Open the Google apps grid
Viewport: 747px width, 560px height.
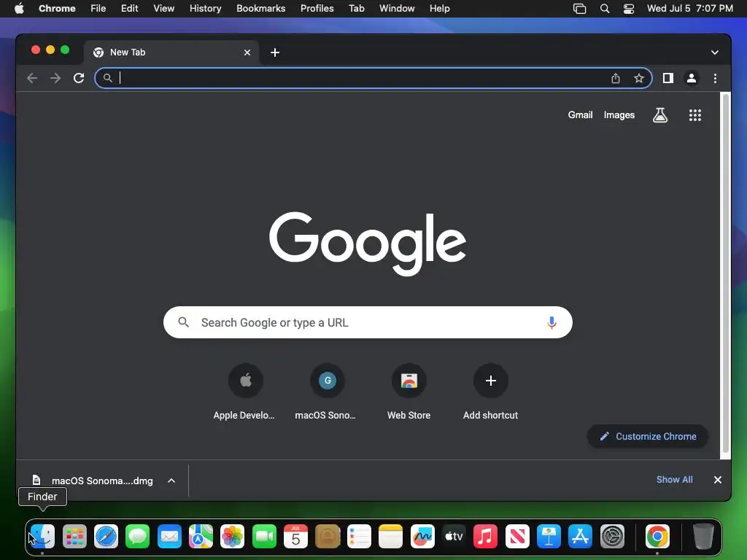coord(695,114)
